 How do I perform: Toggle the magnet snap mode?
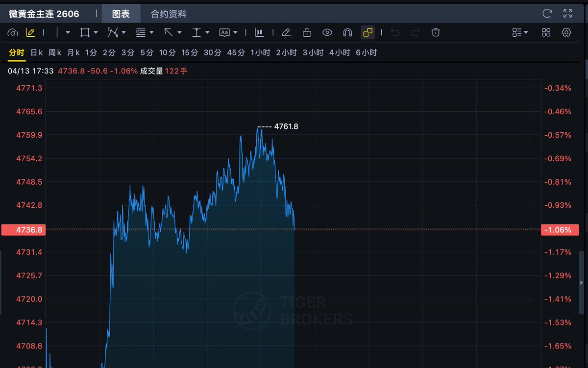pos(347,33)
